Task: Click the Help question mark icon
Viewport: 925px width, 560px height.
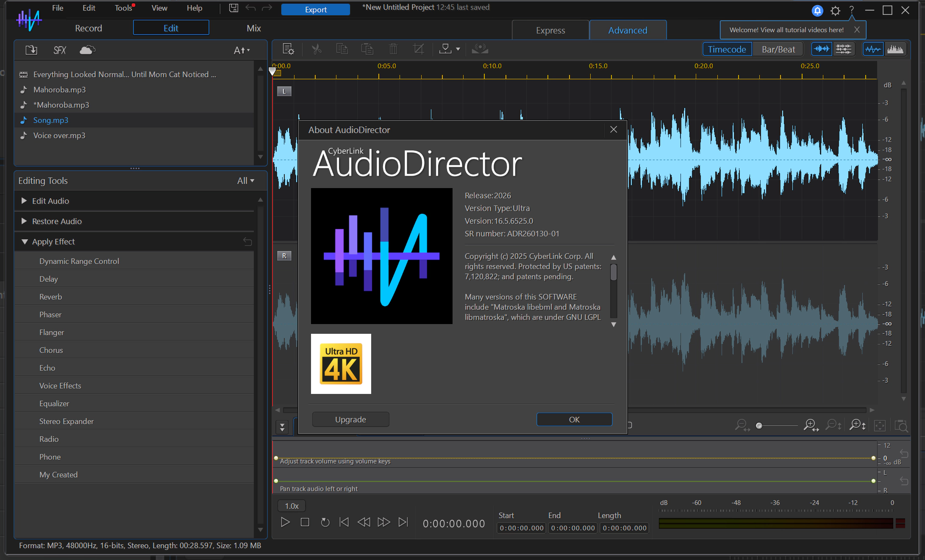Action: [852, 11]
